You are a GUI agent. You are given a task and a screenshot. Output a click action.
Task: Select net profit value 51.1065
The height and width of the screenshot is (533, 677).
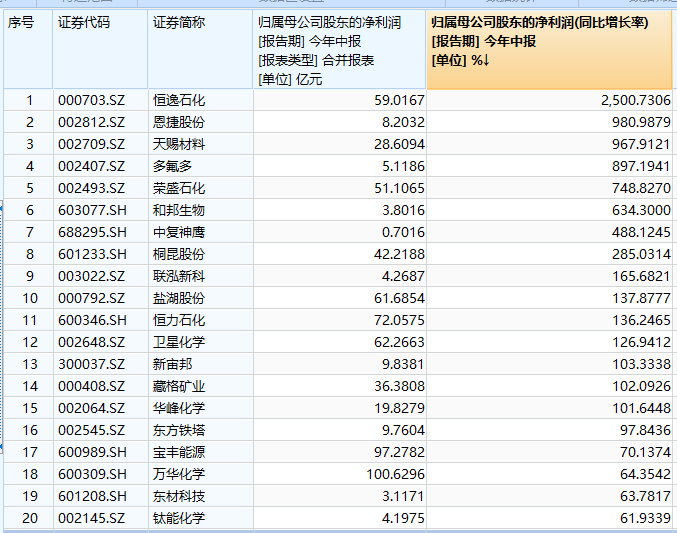[x=339, y=188]
